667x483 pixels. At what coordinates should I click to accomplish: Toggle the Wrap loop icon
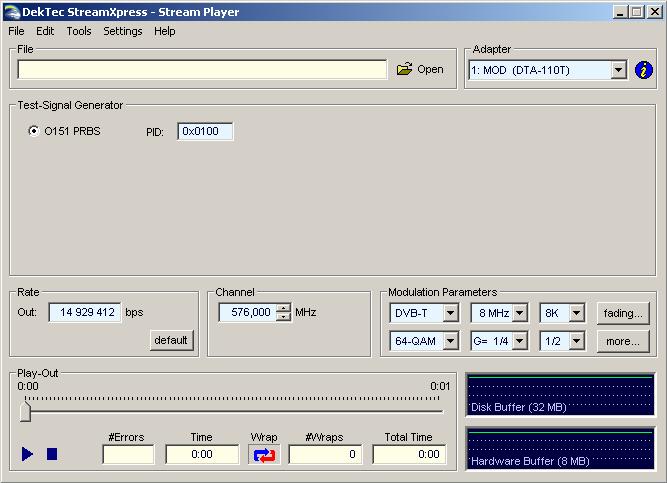(264, 455)
